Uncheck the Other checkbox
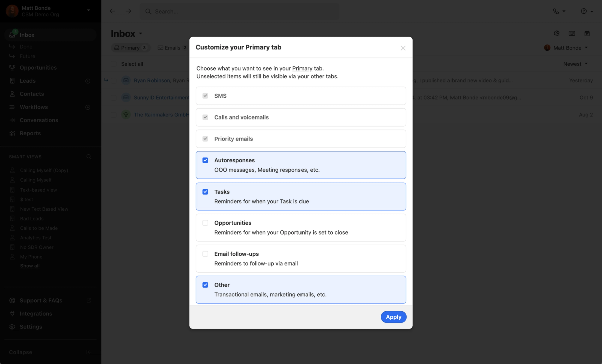Image resolution: width=602 pixels, height=364 pixels. click(x=205, y=285)
